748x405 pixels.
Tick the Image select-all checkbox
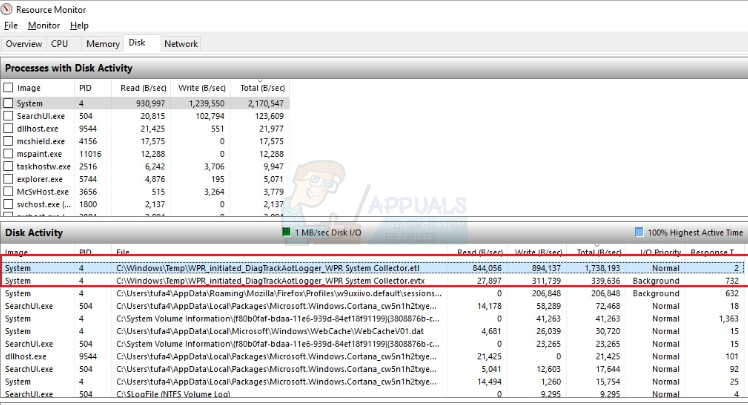pos(9,87)
